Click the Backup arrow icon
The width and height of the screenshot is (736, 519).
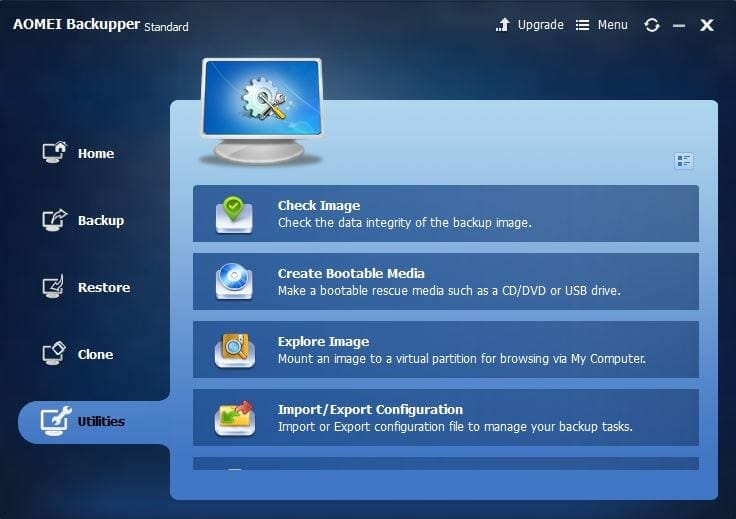click(54, 220)
